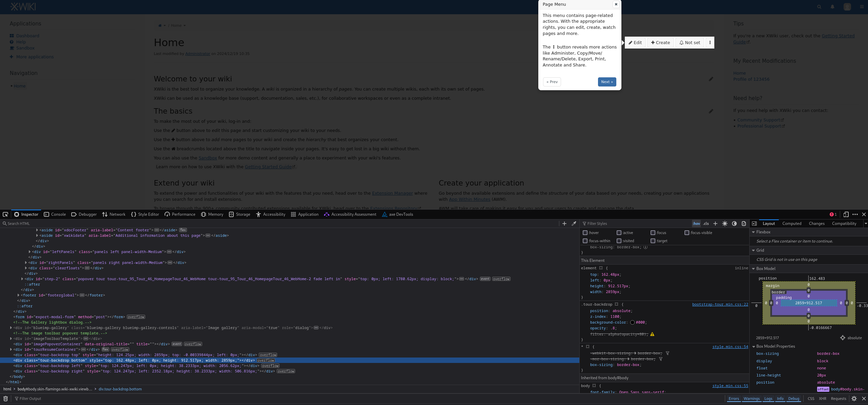This screenshot has height=405, width=868.
Task: Collapse the Grid section
Action: point(754,250)
